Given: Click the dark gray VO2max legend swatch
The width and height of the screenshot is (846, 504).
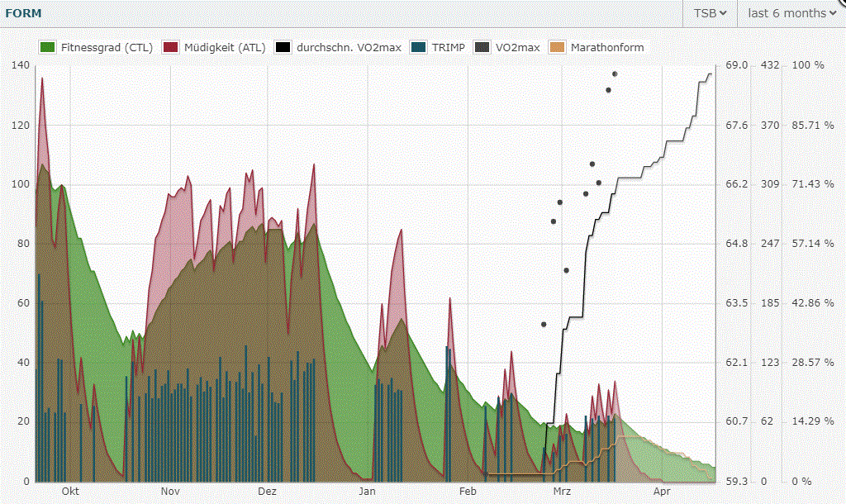Looking at the screenshot, I should point(482,47).
